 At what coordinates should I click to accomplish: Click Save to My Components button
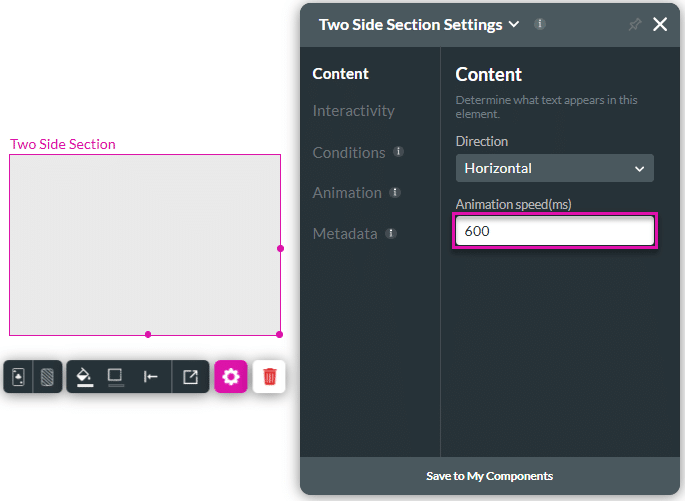[490, 476]
